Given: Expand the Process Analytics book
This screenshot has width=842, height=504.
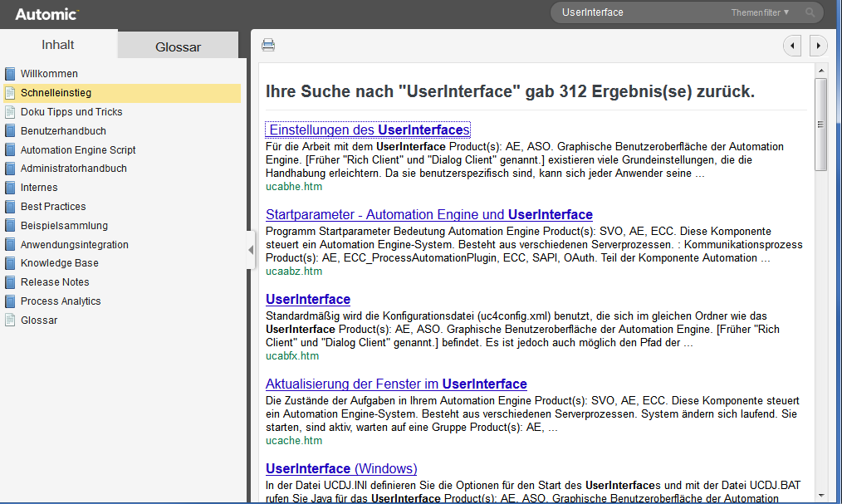Looking at the screenshot, I should (61, 301).
